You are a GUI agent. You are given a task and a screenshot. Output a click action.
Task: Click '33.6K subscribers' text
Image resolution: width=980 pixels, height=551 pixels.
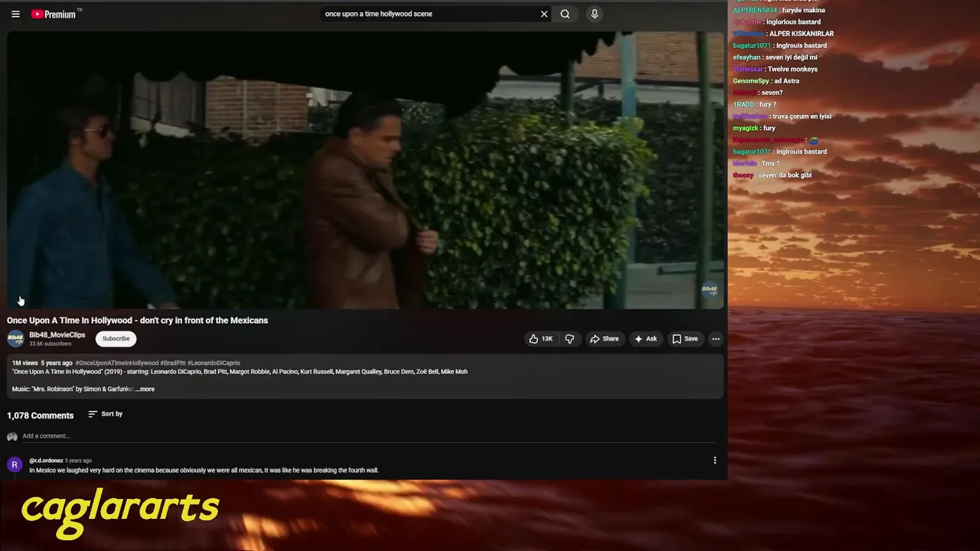pyautogui.click(x=51, y=344)
